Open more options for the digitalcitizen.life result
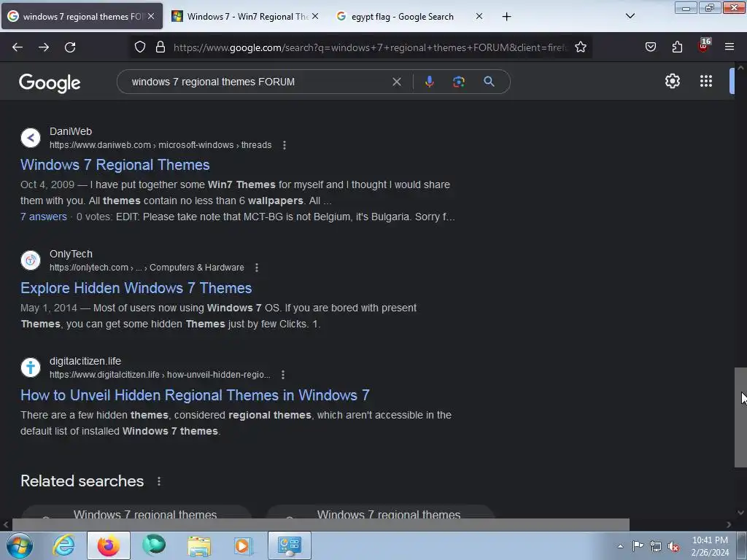747x560 pixels. pos(283,375)
